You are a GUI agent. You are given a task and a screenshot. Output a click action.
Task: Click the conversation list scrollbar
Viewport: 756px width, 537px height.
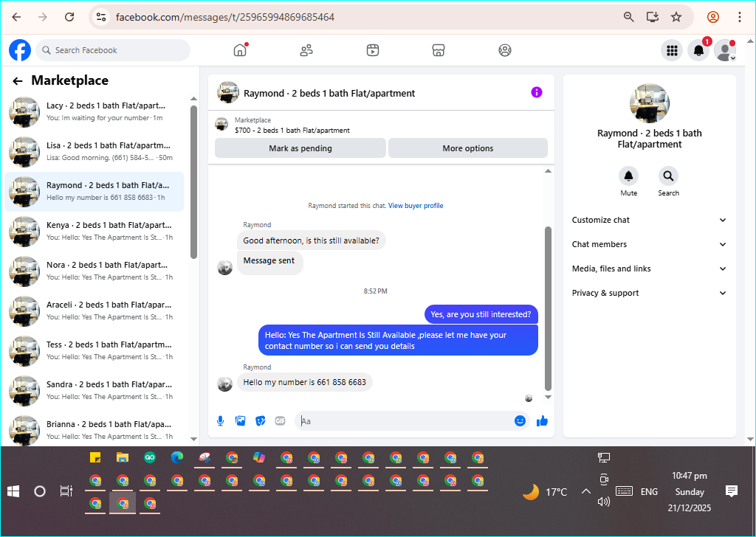(194, 182)
